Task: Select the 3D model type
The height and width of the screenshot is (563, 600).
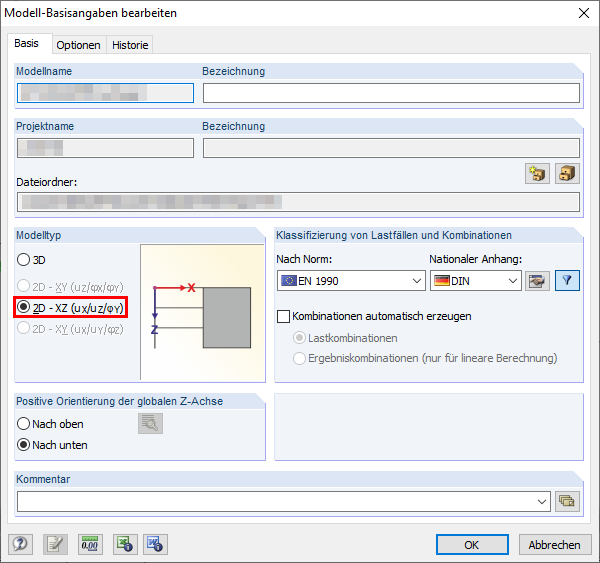Action: pos(31,260)
